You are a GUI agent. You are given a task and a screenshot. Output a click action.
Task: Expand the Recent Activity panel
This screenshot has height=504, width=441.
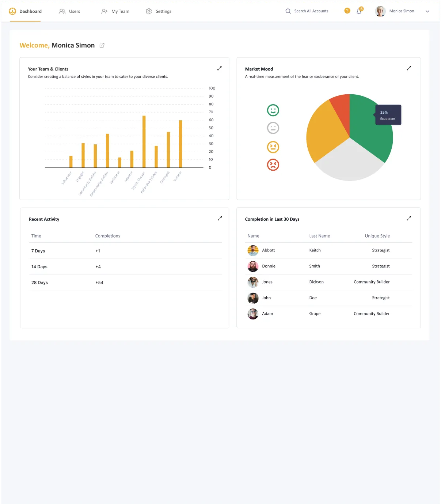click(x=220, y=219)
